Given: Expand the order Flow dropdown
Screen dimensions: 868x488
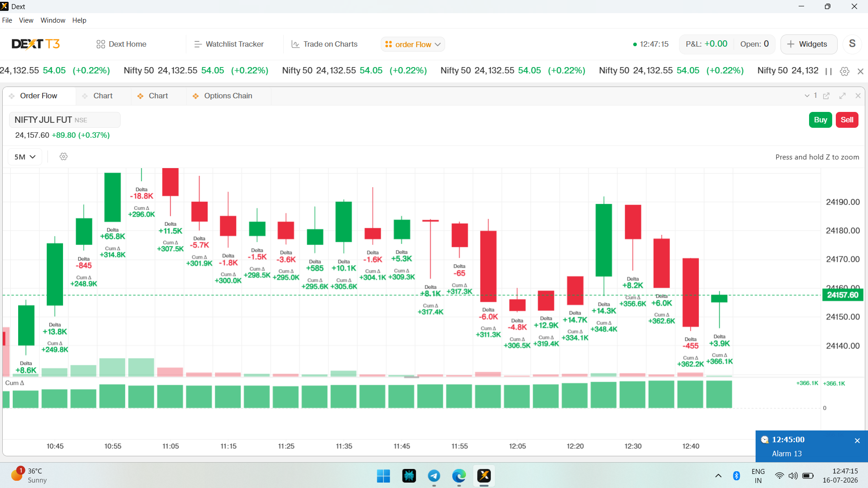Looking at the screenshot, I should pos(412,44).
